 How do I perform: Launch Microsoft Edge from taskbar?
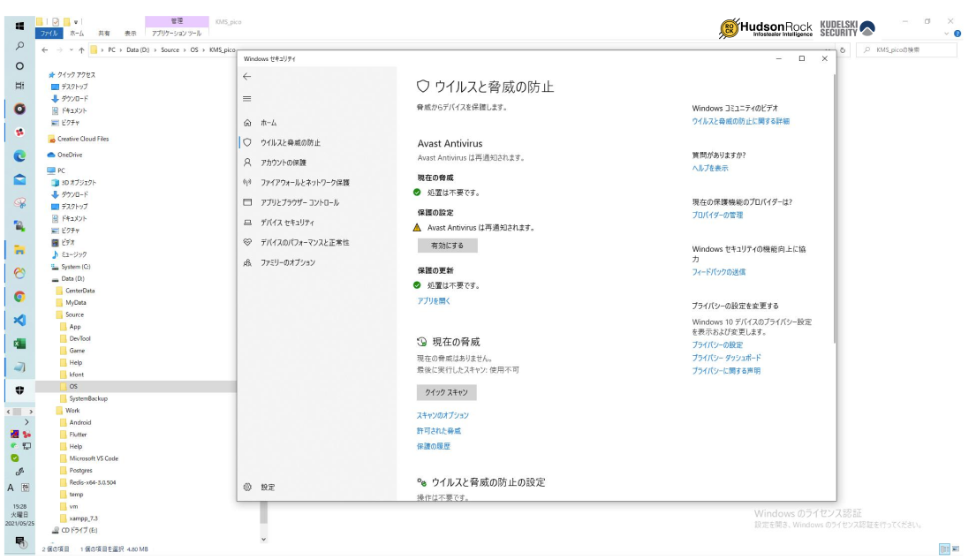tap(20, 155)
